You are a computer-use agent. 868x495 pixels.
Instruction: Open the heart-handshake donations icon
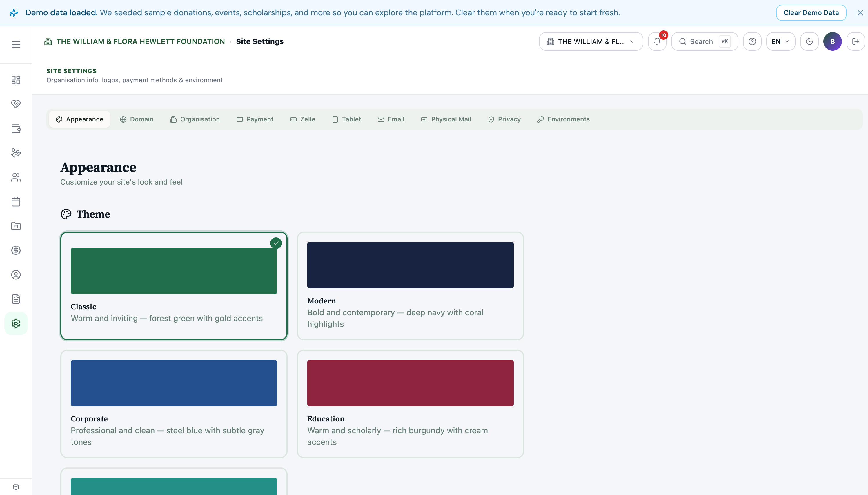point(16,104)
